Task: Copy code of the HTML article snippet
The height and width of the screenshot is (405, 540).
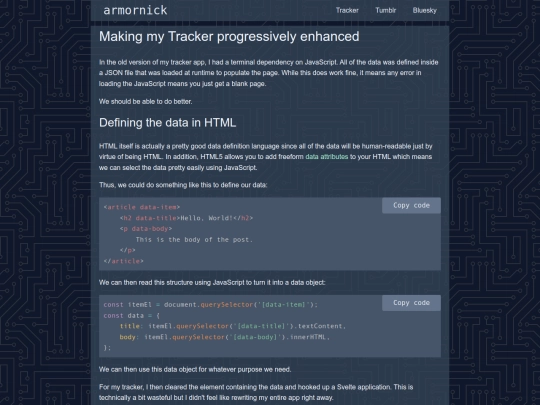Action: tap(411, 205)
